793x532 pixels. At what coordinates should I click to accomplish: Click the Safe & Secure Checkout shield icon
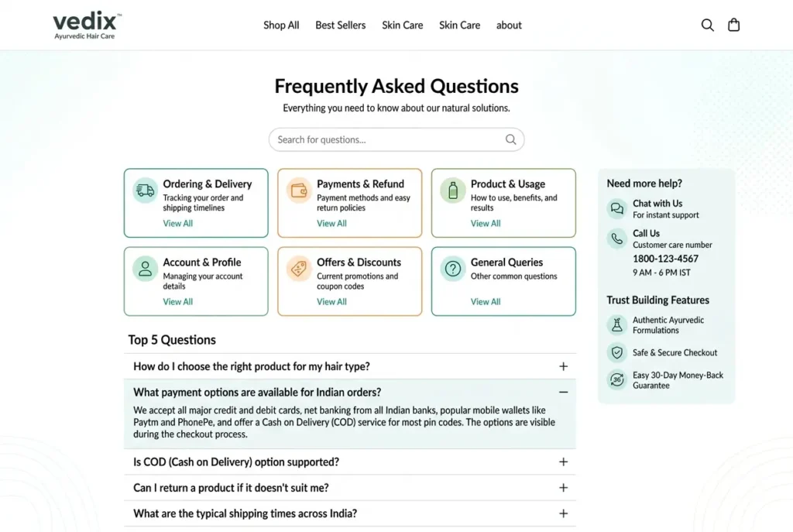tap(616, 352)
